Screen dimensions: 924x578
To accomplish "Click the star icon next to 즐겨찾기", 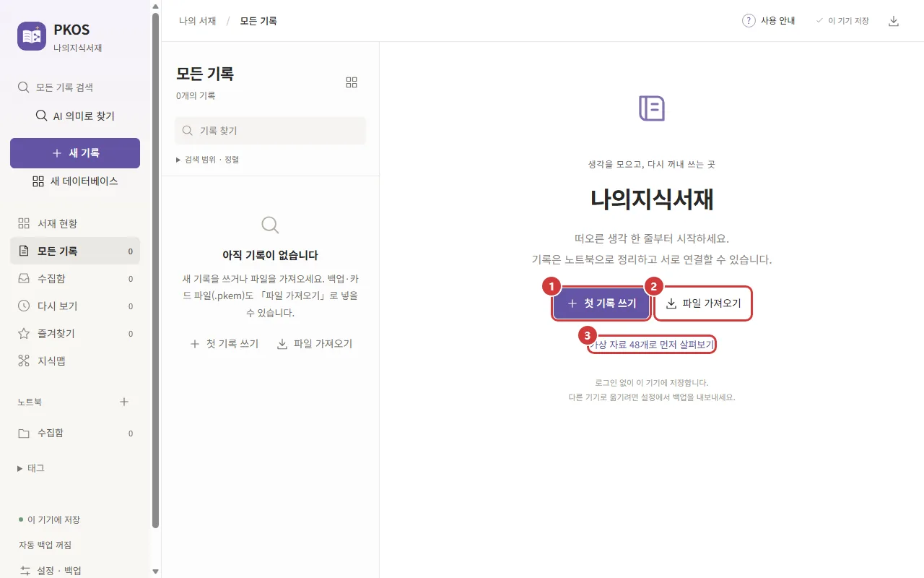I will point(24,334).
